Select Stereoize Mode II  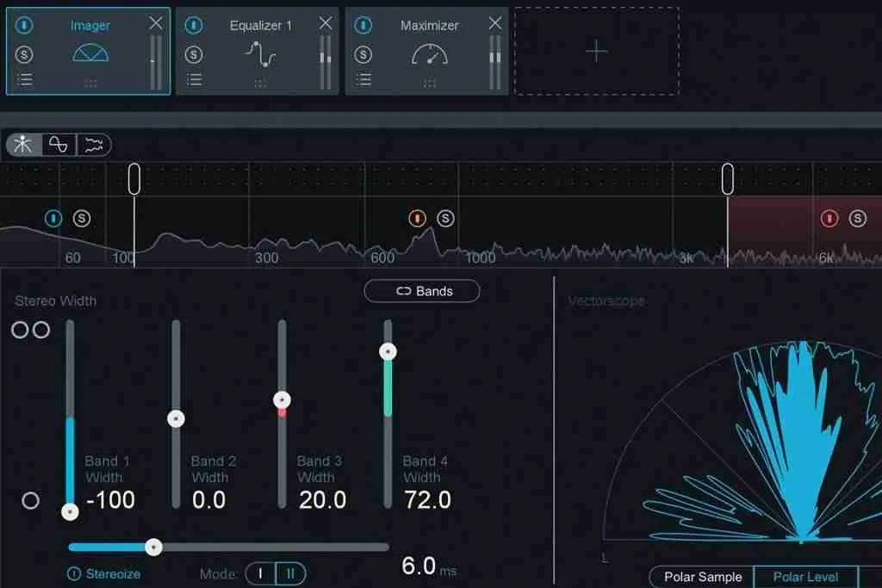(290, 573)
